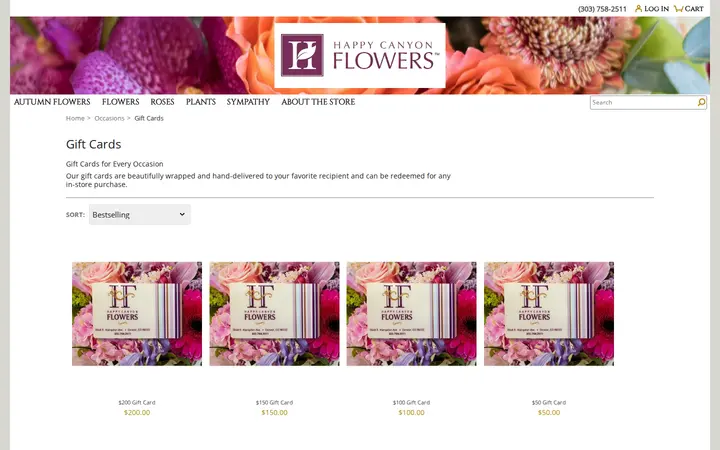Screen dimensions: 720x450
Task: Open the Sympathy menu item
Action: [x=248, y=102]
